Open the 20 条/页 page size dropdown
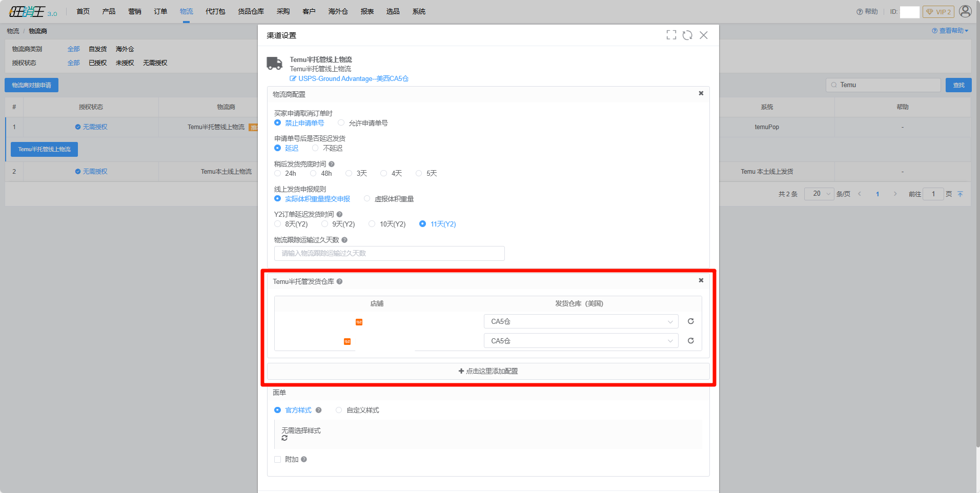This screenshot has height=493, width=980. coord(819,194)
